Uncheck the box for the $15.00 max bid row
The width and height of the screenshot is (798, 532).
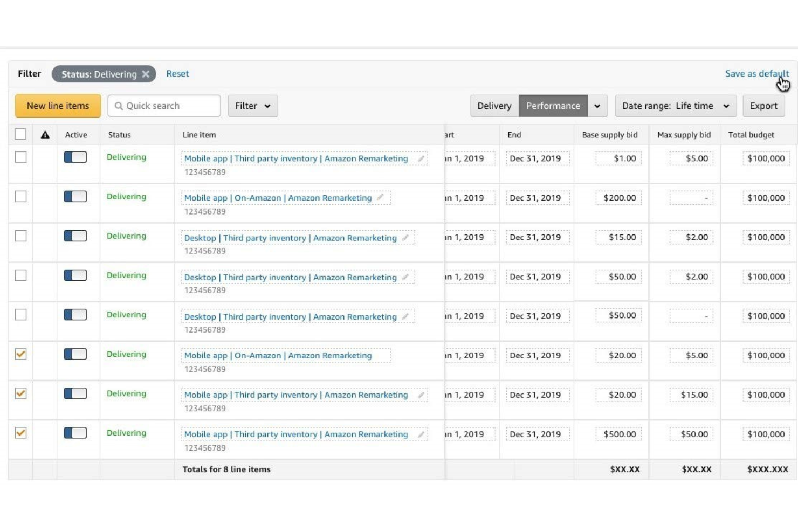click(20, 393)
